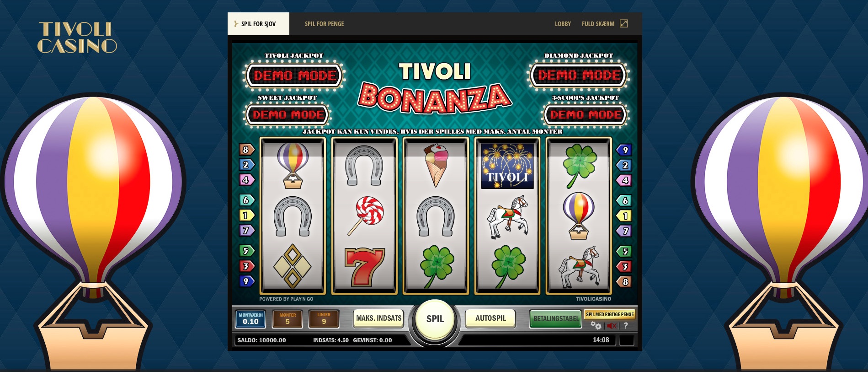Image resolution: width=868 pixels, height=372 pixels.
Task: Start Autospil mode
Action: click(x=490, y=318)
